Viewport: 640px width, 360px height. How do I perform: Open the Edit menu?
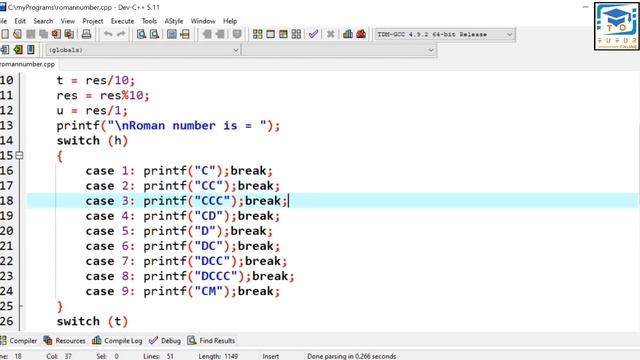pyautogui.click(x=20, y=21)
